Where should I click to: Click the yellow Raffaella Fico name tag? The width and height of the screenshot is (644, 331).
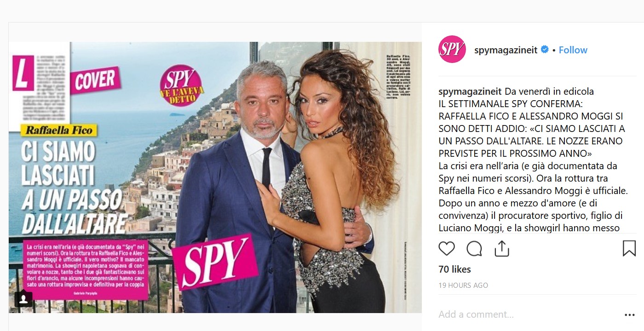tap(58, 130)
